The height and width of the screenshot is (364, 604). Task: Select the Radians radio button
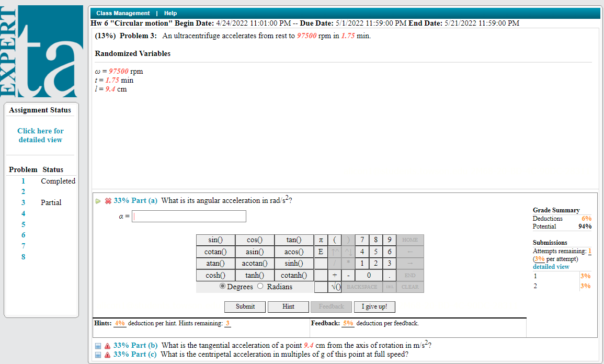point(260,286)
